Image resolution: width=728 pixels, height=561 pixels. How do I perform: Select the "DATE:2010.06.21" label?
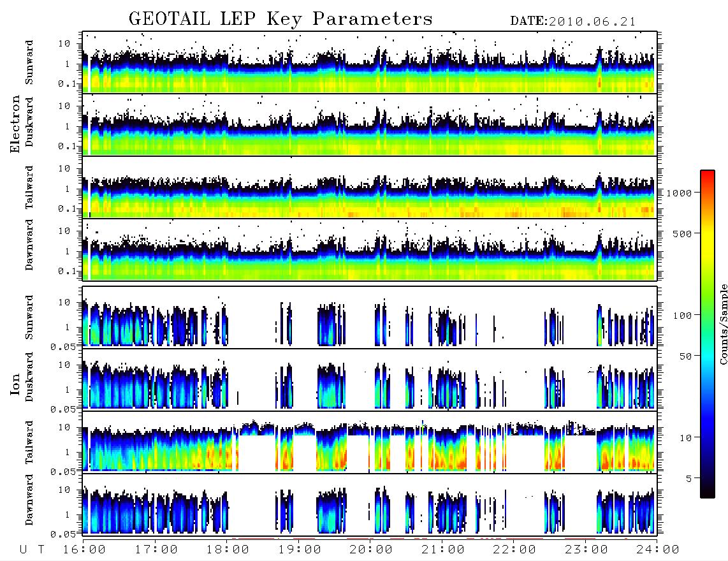point(573,22)
